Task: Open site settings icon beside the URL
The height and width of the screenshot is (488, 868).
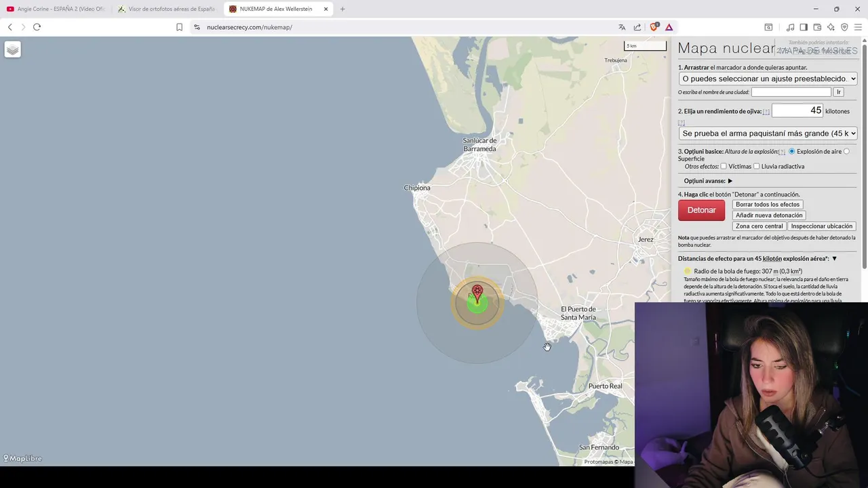Action: (197, 27)
